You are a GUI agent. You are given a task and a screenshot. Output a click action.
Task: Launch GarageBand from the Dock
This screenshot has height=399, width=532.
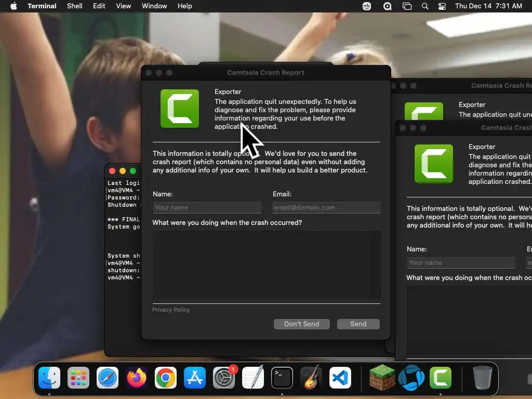[311, 378]
